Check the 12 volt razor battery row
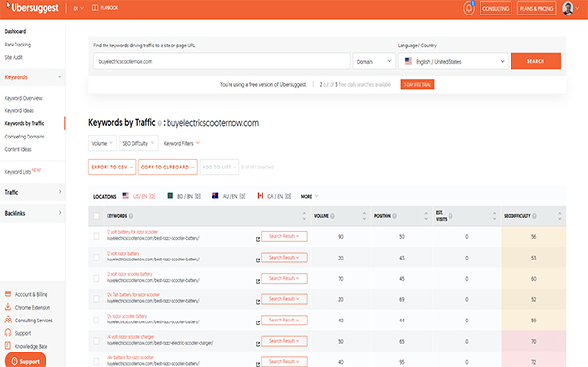This screenshot has height=367, width=588. pos(96,258)
